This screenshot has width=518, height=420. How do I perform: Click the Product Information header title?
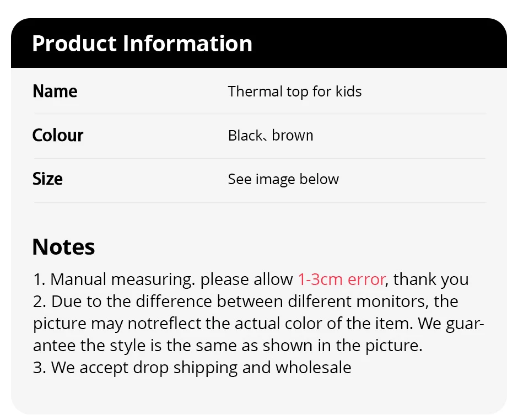(142, 44)
